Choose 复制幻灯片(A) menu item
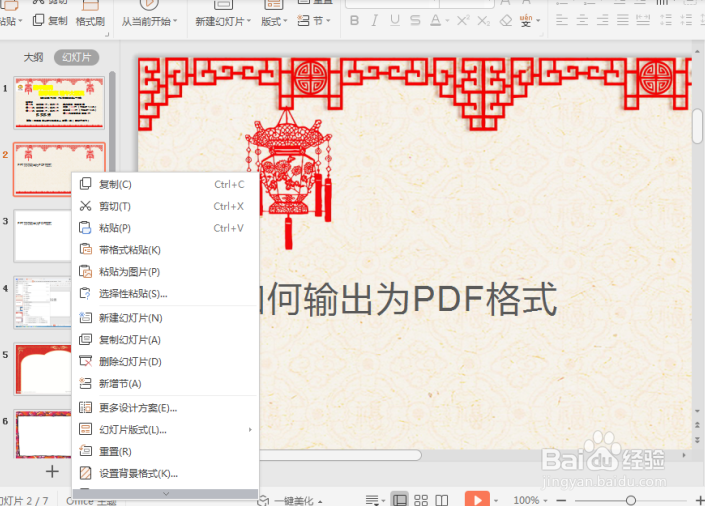705x506 pixels. [x=165, y=340]
